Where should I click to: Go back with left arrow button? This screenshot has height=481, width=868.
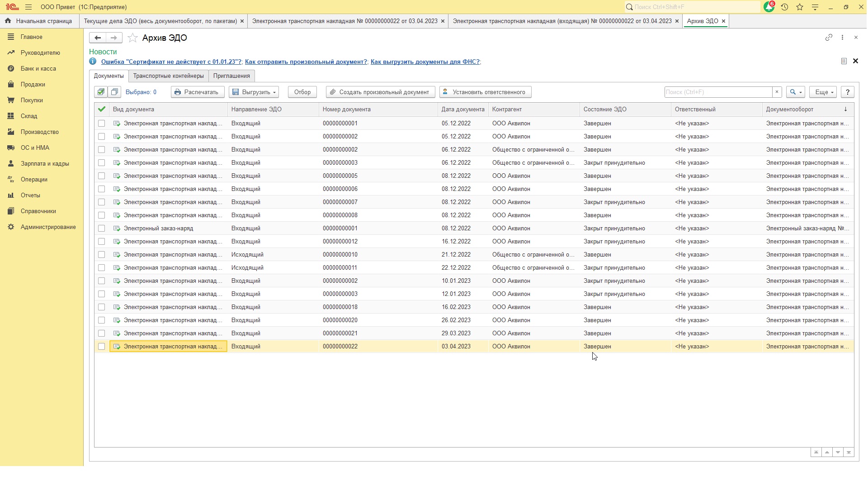click(x=98, y=38)
